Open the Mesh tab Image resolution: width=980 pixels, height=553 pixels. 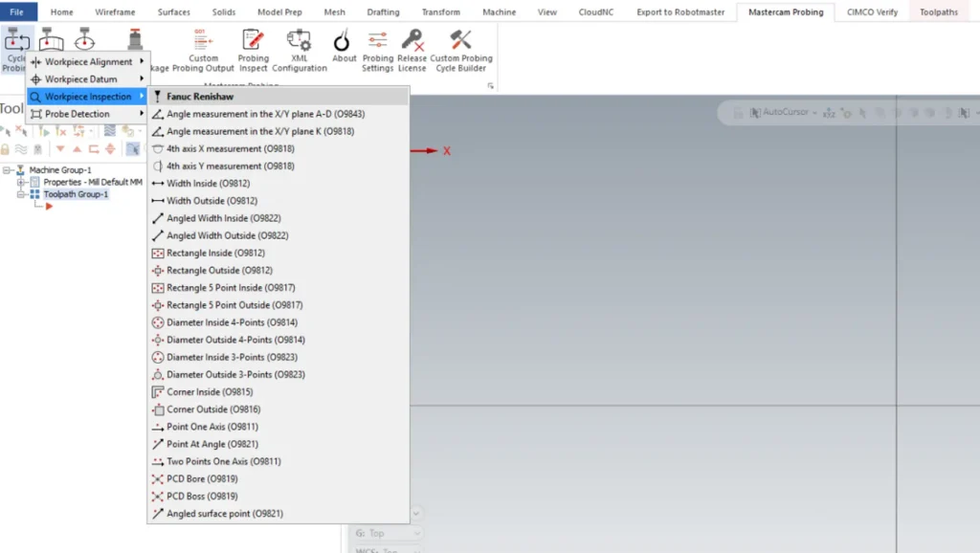334,11
